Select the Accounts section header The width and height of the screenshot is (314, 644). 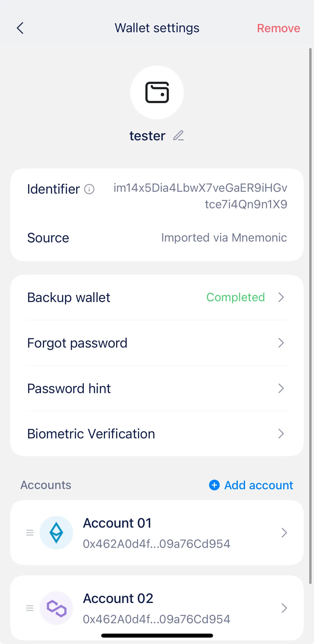46,485
